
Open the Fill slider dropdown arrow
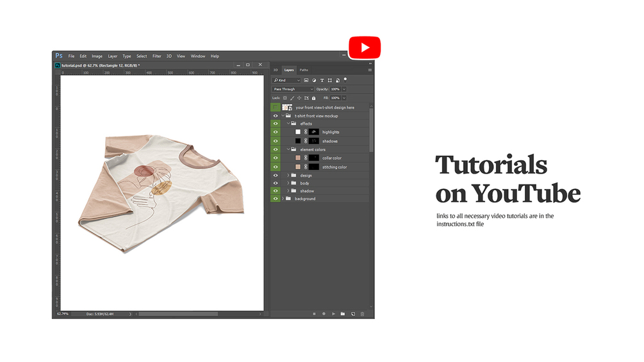(x=344, y=98)
